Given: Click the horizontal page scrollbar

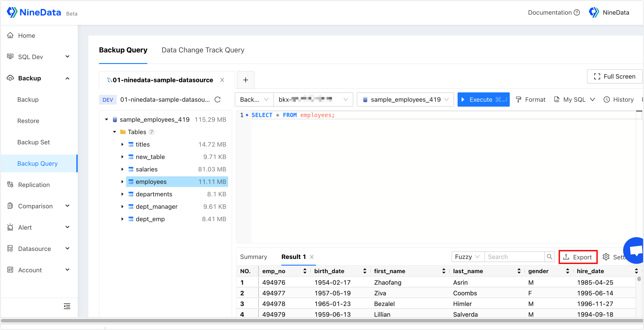Looking at the screenshot, I should [322, 320].
